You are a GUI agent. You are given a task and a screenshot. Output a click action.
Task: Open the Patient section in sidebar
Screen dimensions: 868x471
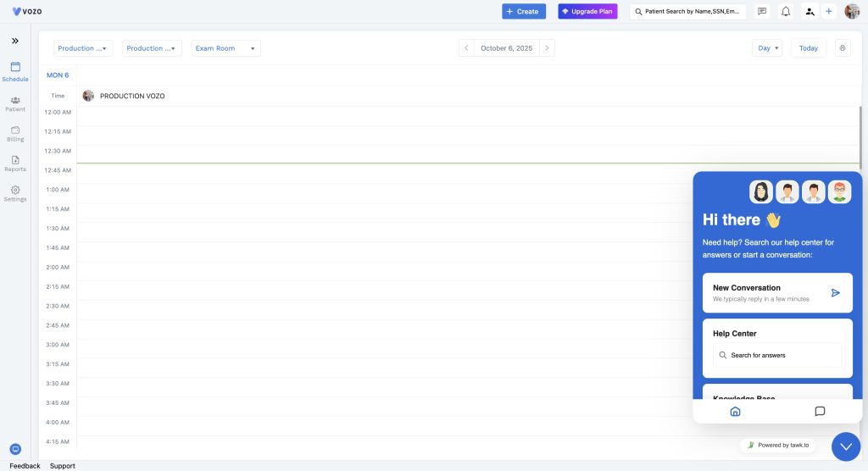pos(15,103)
